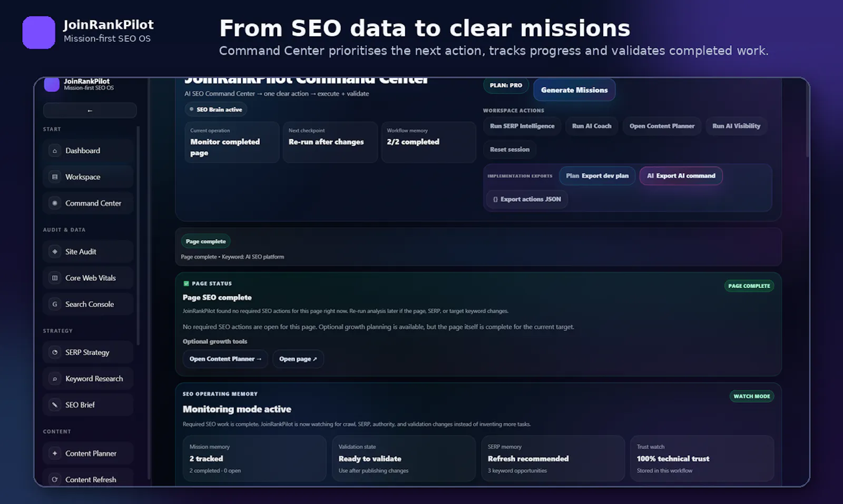The width and height of the screenshot is (843, 504).
Task: Click the SEO Brief pencil icon
Action: (x=55, y=405)
